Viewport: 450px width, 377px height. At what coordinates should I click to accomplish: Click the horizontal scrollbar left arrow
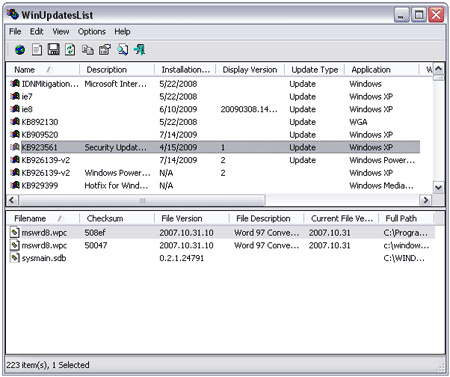click(12, 200)
